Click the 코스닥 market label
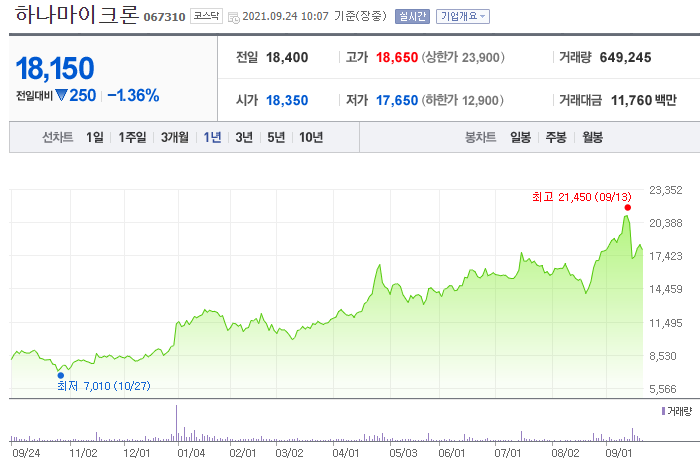Viewport: 700px width, 462px height. (206, 16)
